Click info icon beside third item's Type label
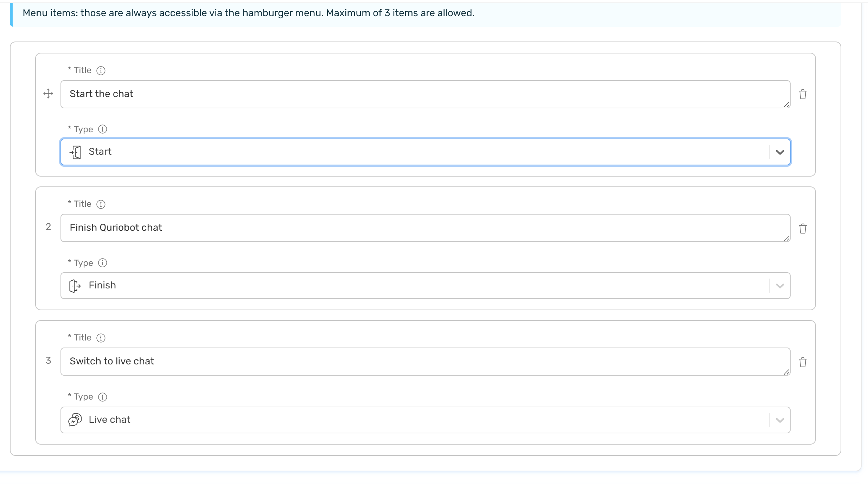The image size is (868, 484). tap(102, 397)
